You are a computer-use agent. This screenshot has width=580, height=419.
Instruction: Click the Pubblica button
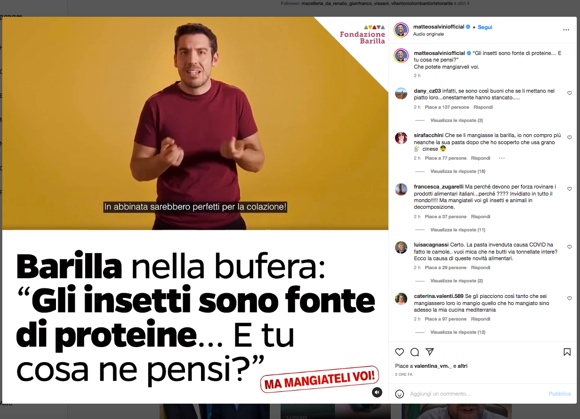(x=560, y=394)
